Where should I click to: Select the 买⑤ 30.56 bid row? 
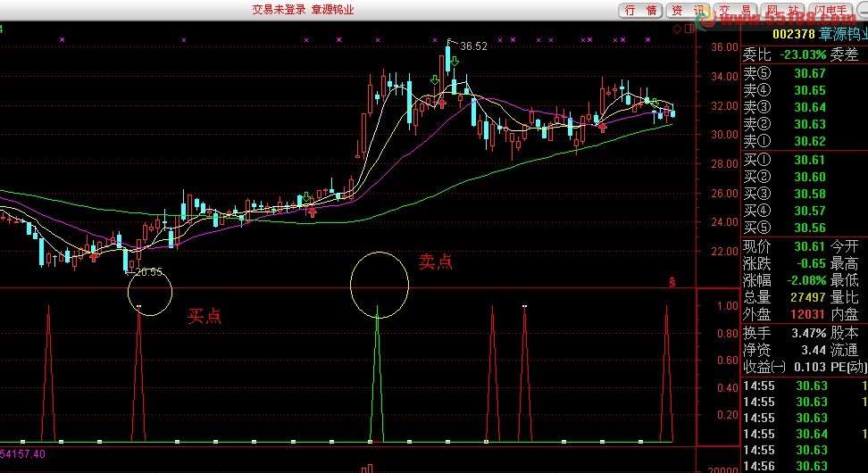tap(805, 228)
